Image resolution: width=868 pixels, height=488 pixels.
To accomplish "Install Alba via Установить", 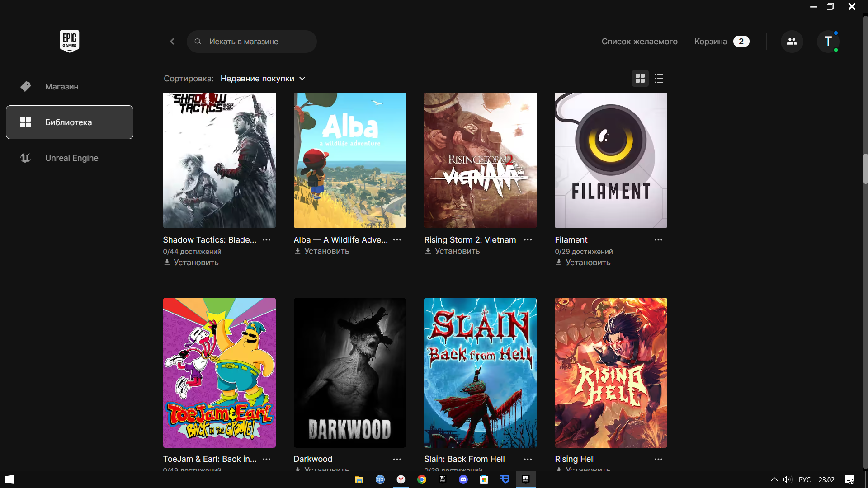I will (322, 251).
